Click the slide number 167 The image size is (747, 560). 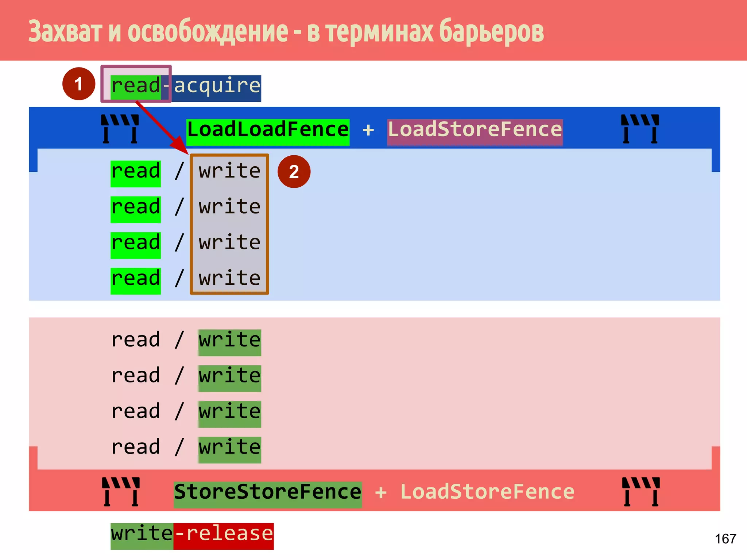point(725,539)
